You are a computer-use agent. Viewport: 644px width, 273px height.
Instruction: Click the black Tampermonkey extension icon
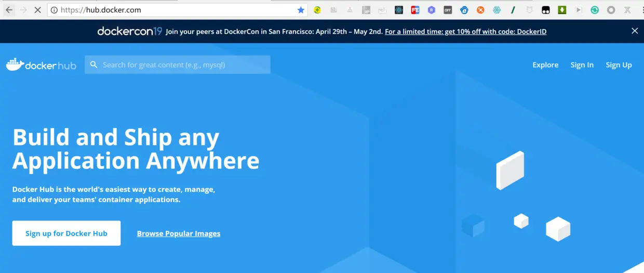546,10
